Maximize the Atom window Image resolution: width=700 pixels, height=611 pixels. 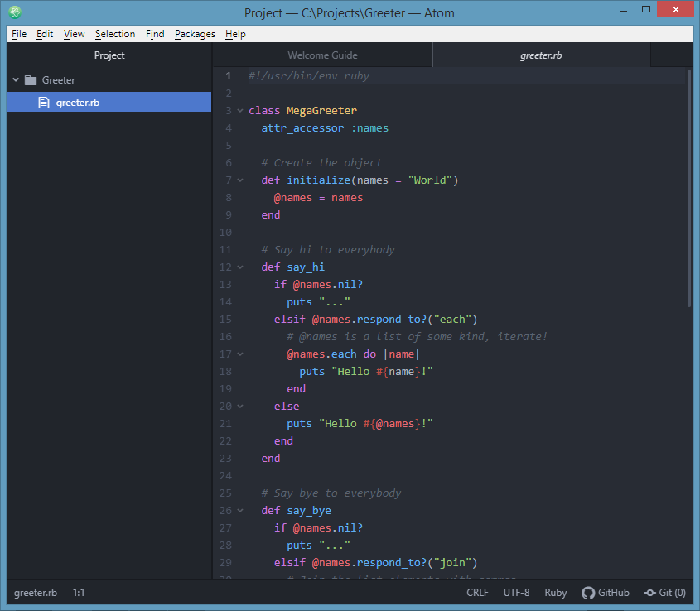[x=646, y=10]
